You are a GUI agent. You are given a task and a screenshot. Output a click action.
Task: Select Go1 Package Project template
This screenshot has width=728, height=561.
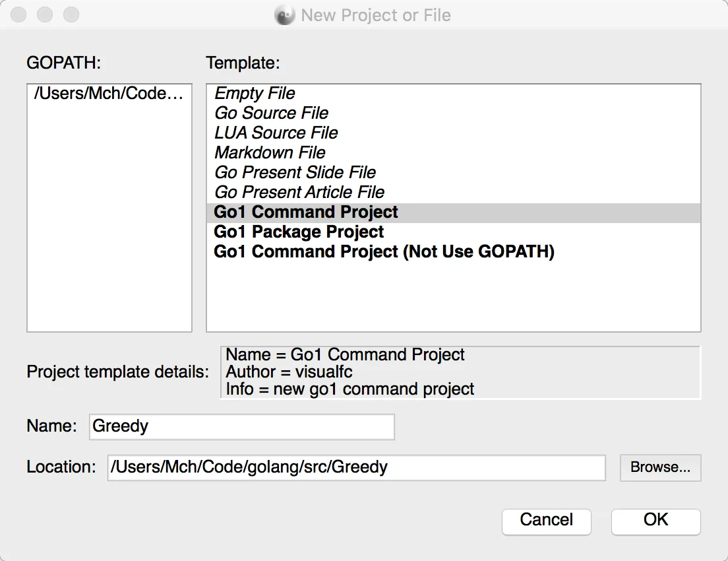click(x=299, y=232)
